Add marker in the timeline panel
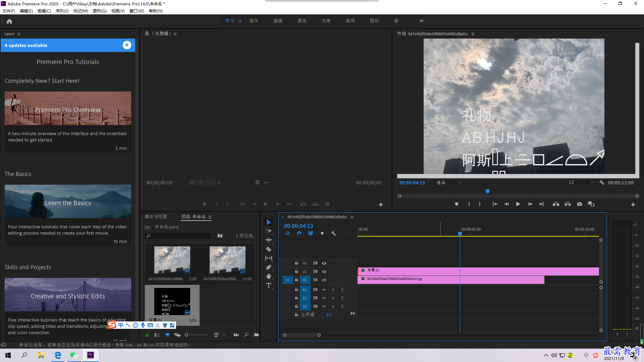Viewport: 644px width, 362px height. tap(322, 233)
